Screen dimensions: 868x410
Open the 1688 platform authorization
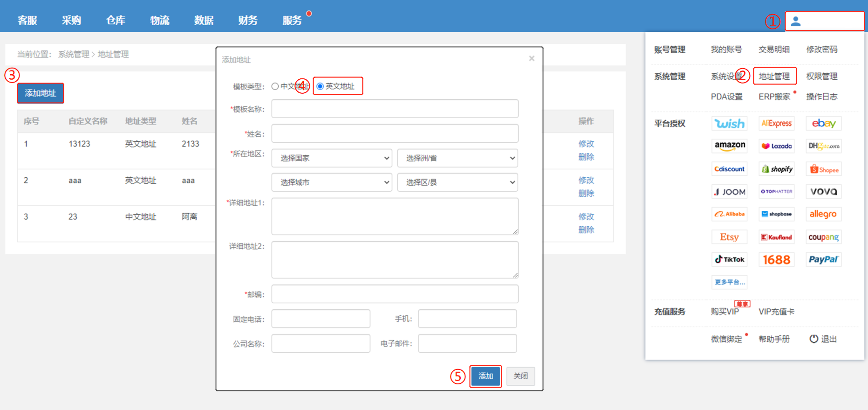pos(777,259)
